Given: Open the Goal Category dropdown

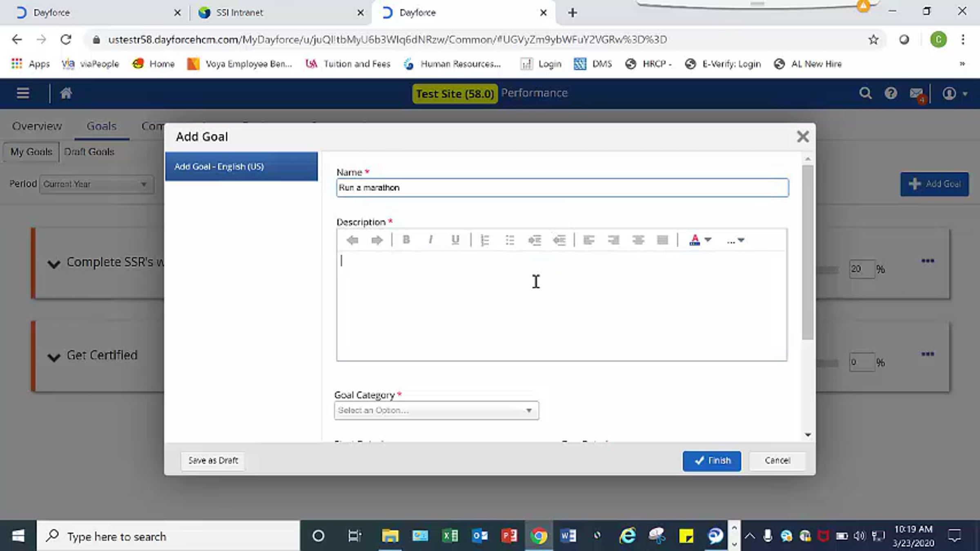Looking at the screenshot, I should [437, 410].
